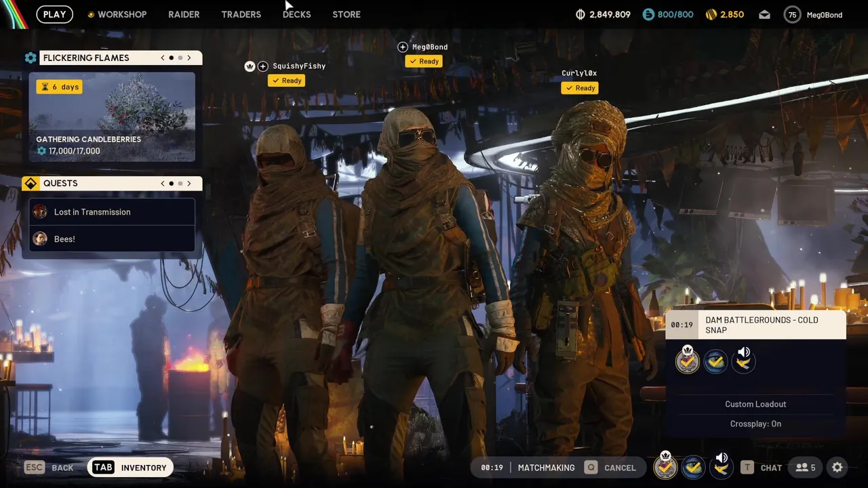Open the Lost in Transmission quest
868x488 pixels.
(112, 212)
